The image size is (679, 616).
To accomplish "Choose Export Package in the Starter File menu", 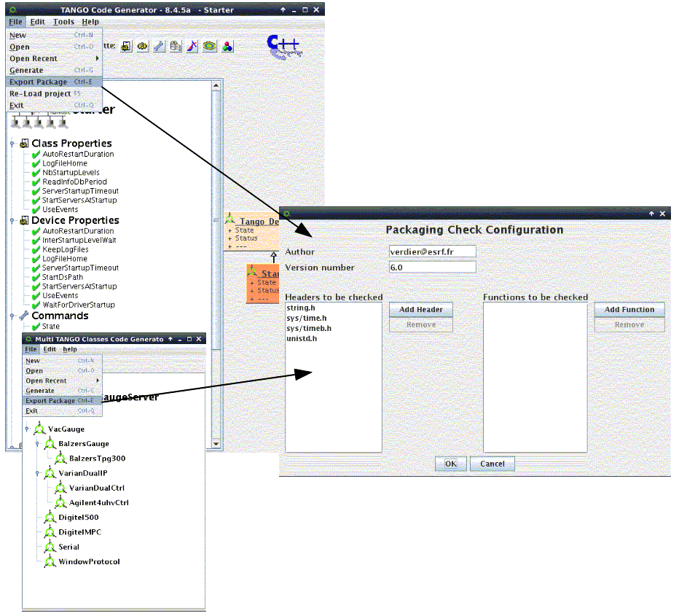I will 54,82.
